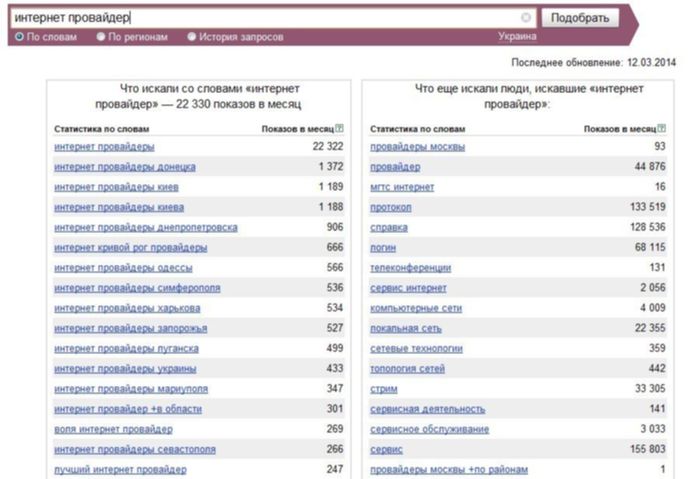Open the help icon beside right 'Показов в месяц'

(661, 129)
